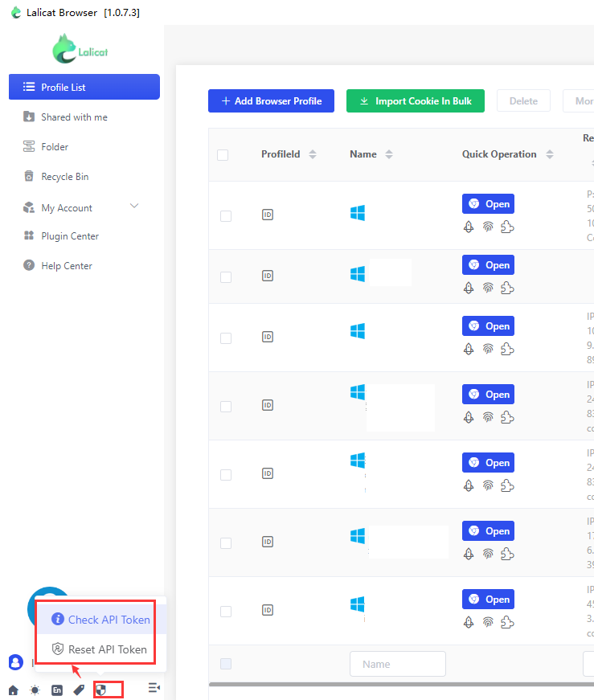The height and width of the screenshot is (700, 594).
Task: Click the fingerprint icon in the second row
Action: click(488, 288)
